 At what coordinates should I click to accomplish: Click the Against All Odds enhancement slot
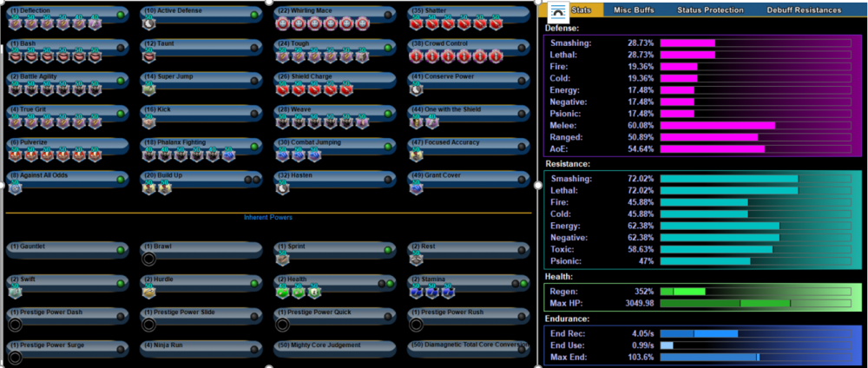pos(16,188)
